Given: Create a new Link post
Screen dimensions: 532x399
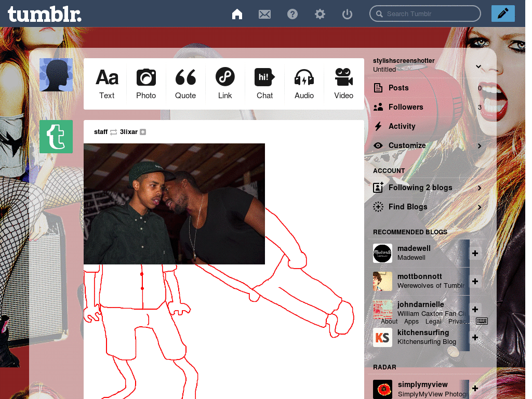Looking at the screenshot, I should pyautogui.click(x=225, y=84).
